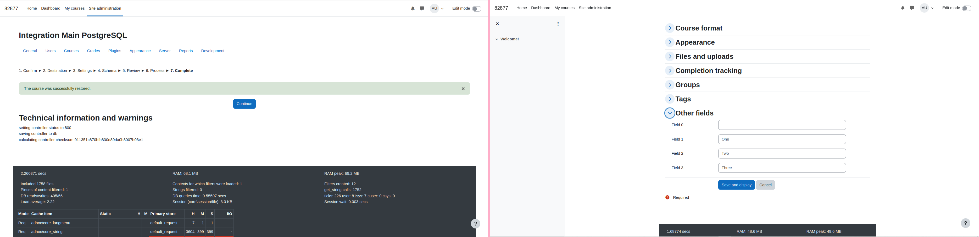The height and width of the screenshot is (237, 980).
Task: Open messaging drawer icon in right window
Action: pos(912,8)
